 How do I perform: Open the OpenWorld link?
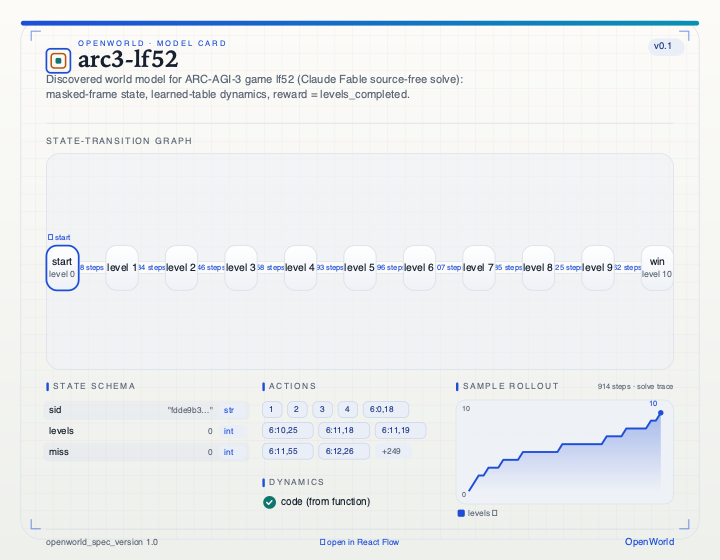pos(649,542)
